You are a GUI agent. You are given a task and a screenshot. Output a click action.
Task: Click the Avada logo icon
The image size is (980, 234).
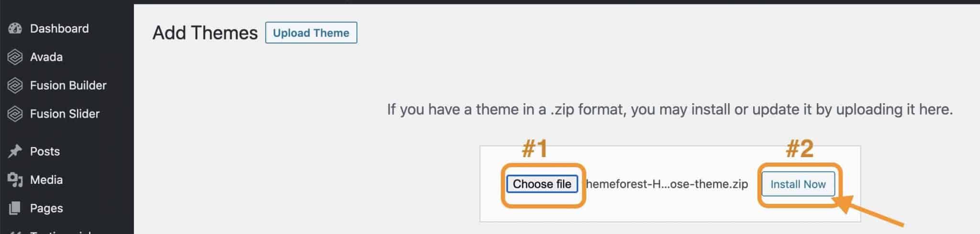[15, 57]
